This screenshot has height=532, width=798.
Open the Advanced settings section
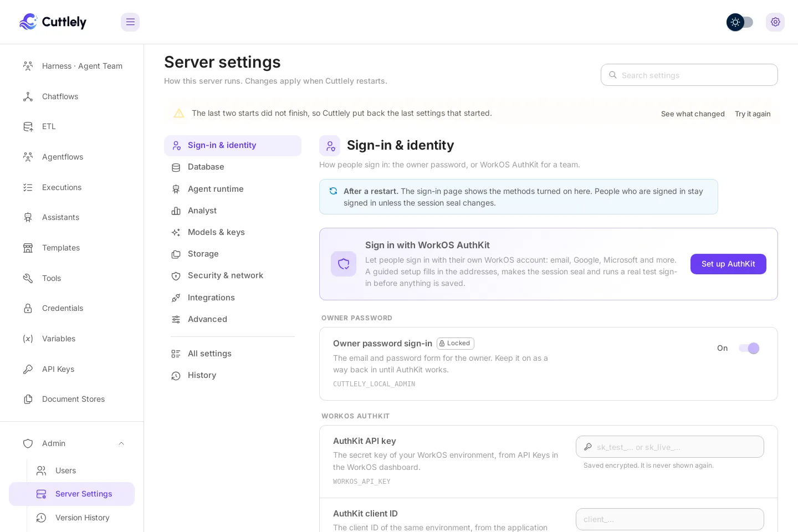pyautogui.click(x=233, y=319)
